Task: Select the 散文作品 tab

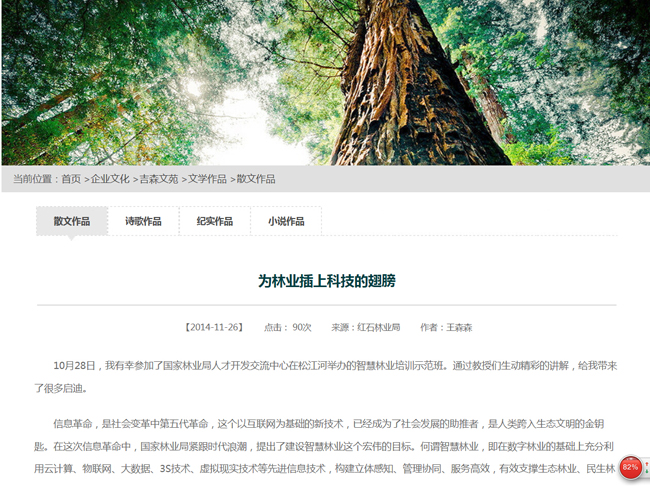Action: [72, 221]
